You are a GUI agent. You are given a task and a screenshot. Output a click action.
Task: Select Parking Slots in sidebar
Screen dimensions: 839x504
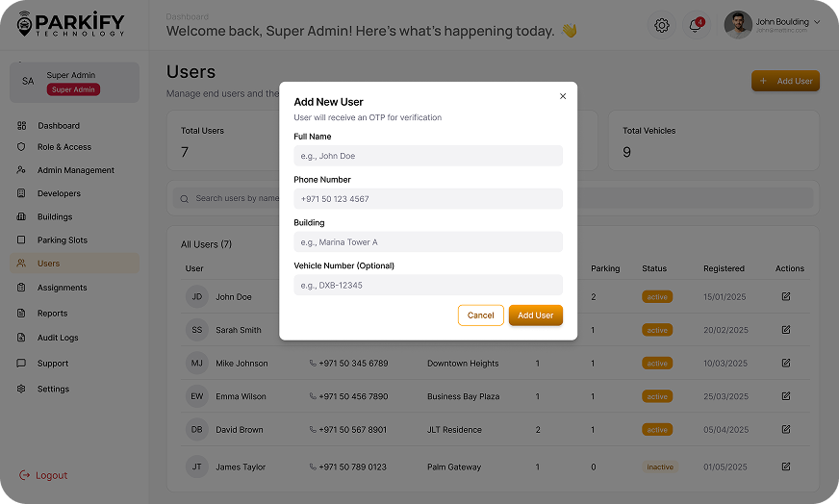coord(63,240)
